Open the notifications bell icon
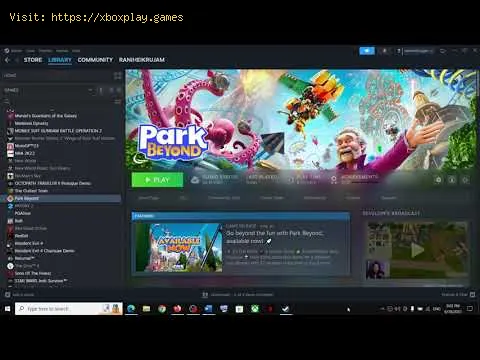This screenshot has width=480, height=360. [384, 51]
